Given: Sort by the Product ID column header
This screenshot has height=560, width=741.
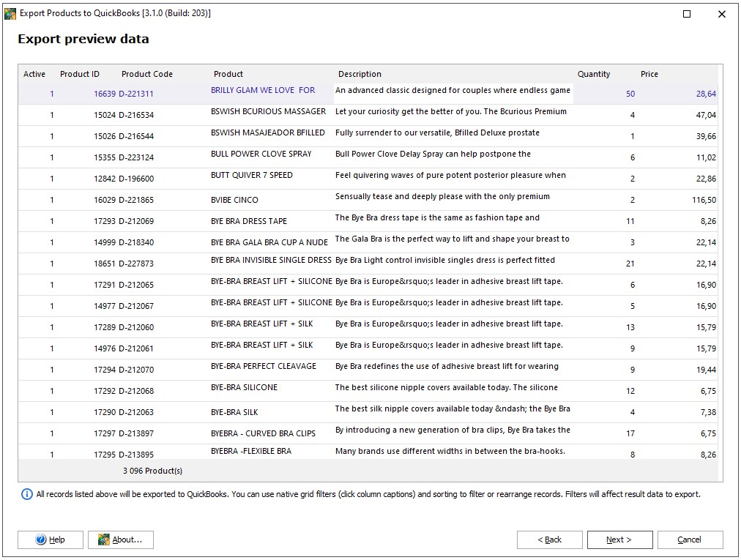Looking at the screenshot, I should tap(80, 74).
